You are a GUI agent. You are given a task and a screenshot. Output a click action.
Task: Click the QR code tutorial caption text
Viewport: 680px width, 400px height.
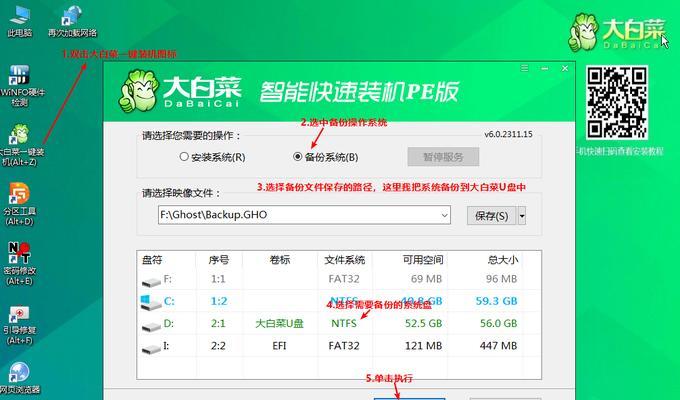[x=620, y=151]
